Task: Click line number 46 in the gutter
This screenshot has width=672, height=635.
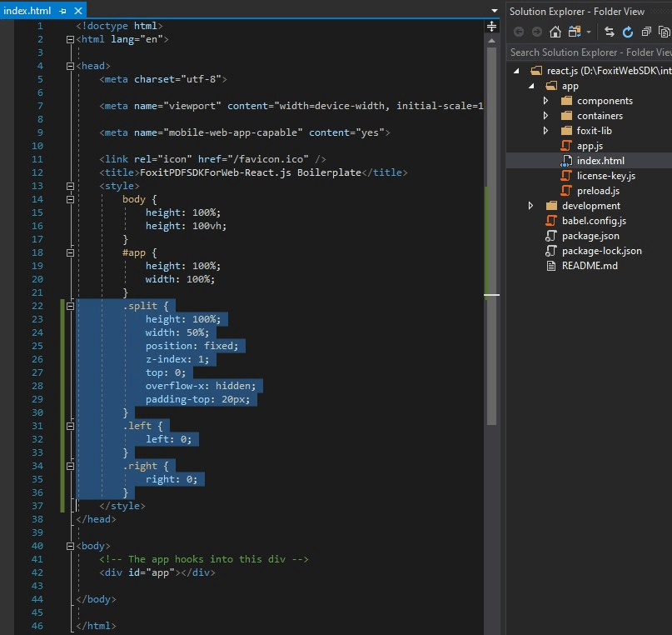Action: 37,626
